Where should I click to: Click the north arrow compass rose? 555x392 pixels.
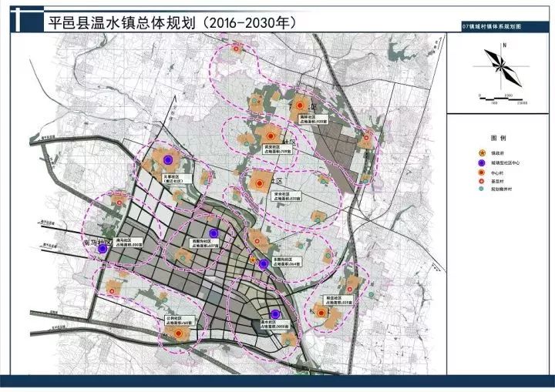point(502,68)
